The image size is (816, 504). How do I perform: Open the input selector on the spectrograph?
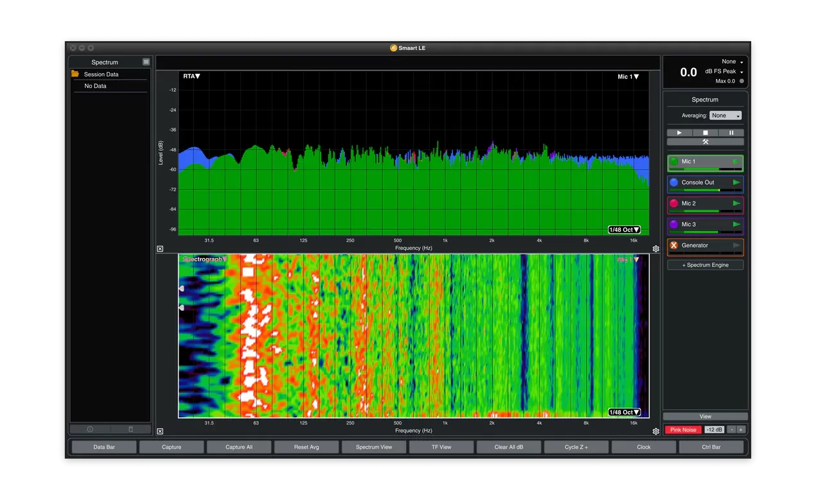coord(628,260)
